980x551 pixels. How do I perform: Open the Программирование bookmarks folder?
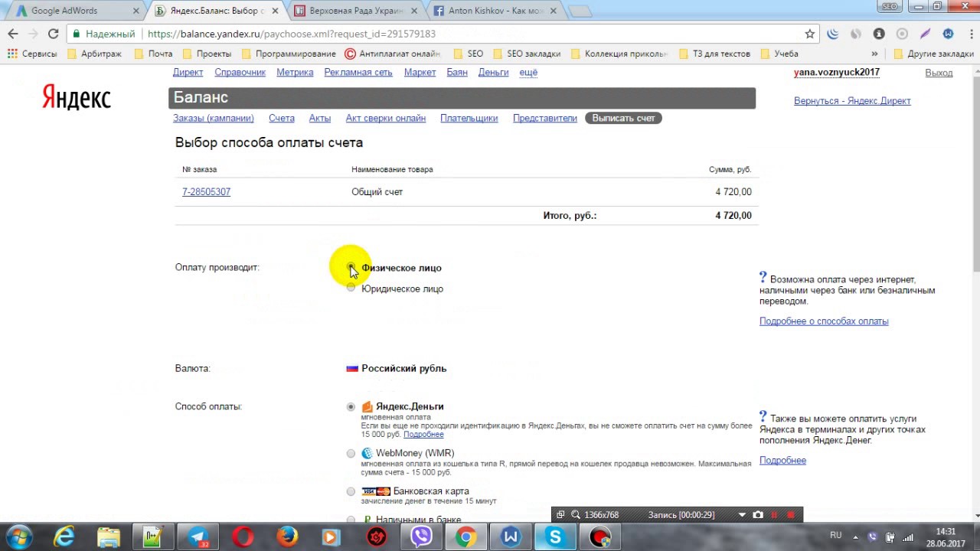coord(289,54)
